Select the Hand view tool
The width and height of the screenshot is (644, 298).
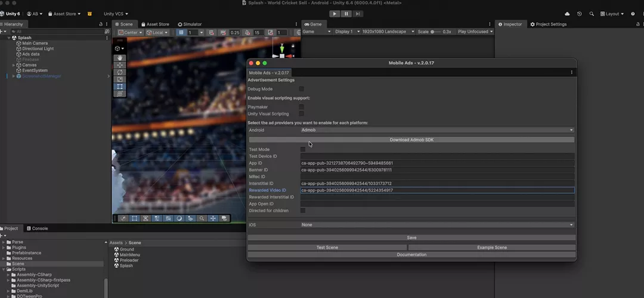point(120,58)
